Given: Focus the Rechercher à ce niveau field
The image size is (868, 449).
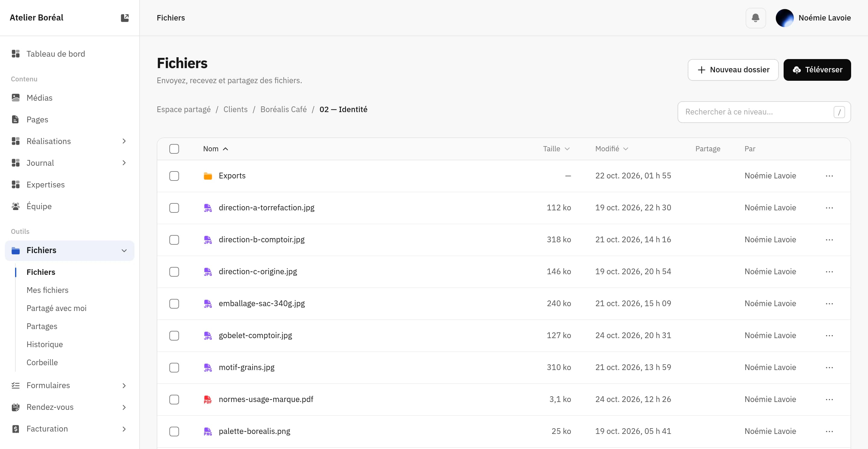Looking at the screenshot, I should pyautogui.click(x=764, y=112).
